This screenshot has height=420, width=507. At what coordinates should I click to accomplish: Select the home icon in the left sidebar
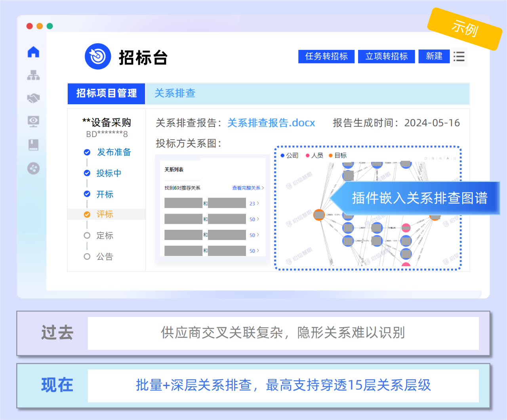(x=33, y=52)
